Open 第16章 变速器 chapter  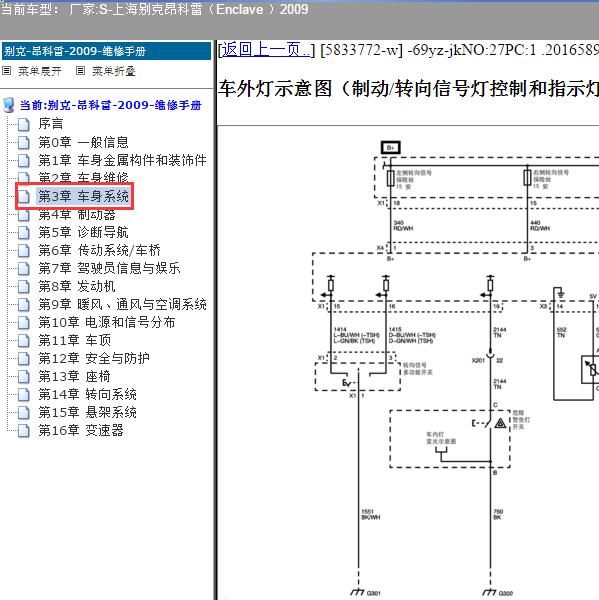coord(81,430)
